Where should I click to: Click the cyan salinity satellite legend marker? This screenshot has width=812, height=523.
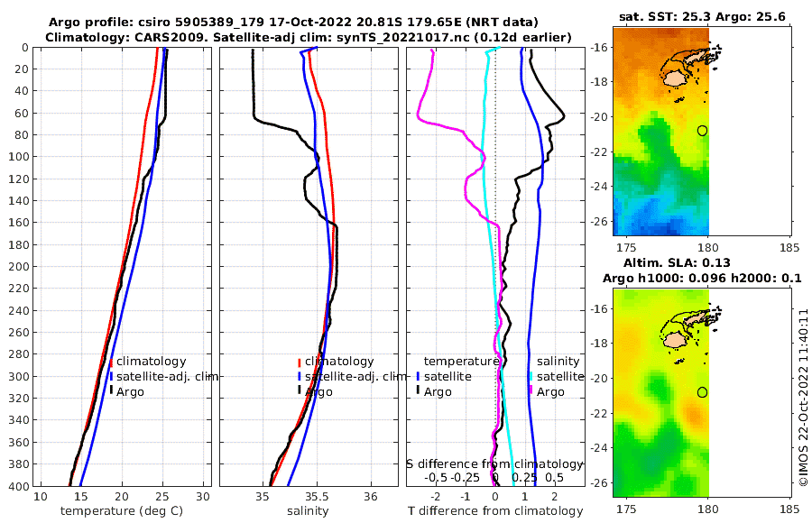tap(531, 377)
